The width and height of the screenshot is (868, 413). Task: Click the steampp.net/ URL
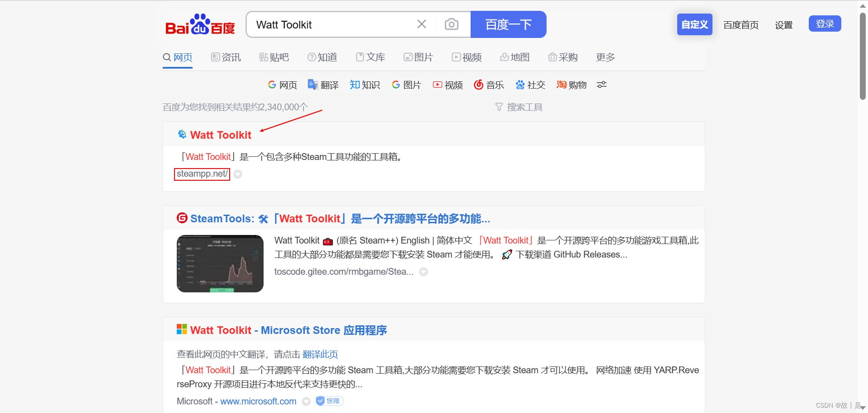pyautogui.click(x=202, y=174)
